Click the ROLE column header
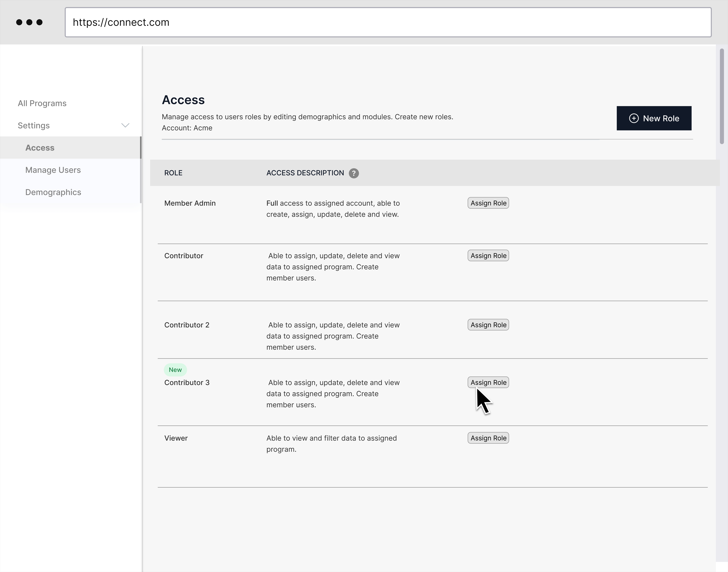The width and height of the screenshot is (728, 572). pos(173,173)
